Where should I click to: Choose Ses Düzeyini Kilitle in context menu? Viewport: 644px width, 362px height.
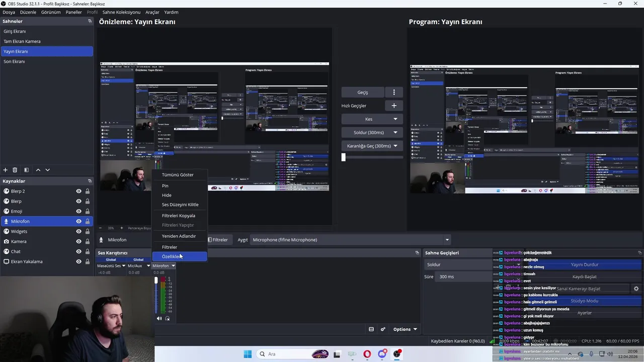[x=180, y=205]
